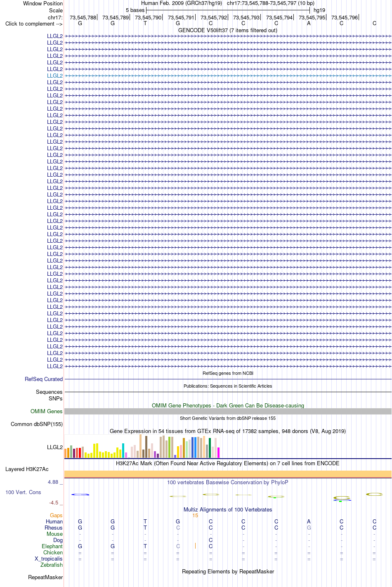Open the 100 vertebrates PhyloP conservation title
The width and height of the screenshot is (392, 587).
point(228,482)
